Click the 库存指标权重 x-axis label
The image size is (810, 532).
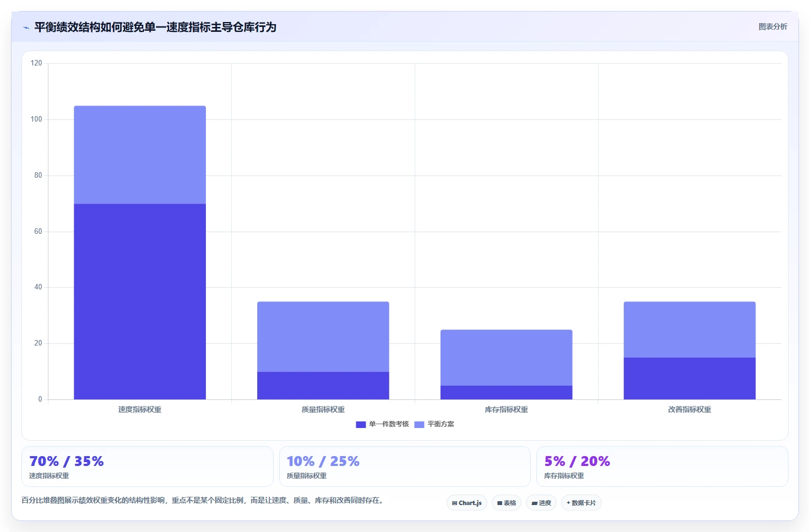tap(507, 409)
